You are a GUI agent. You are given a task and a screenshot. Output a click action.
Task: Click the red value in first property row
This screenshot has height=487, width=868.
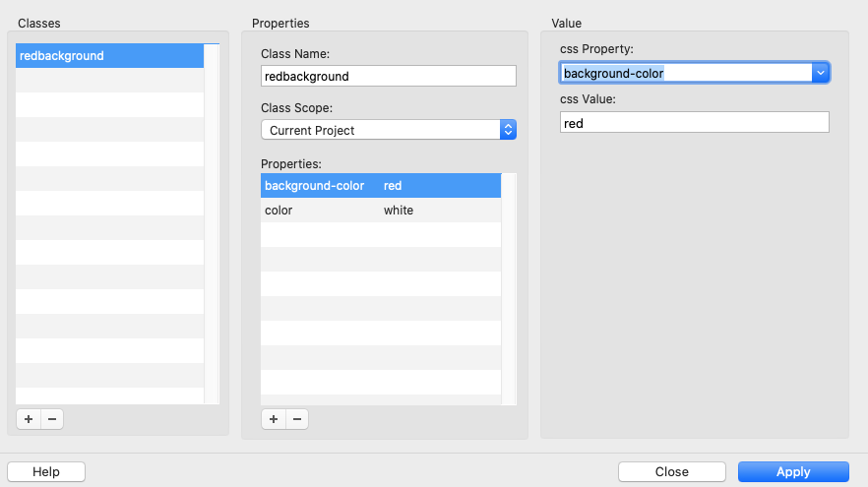point(394,186)
